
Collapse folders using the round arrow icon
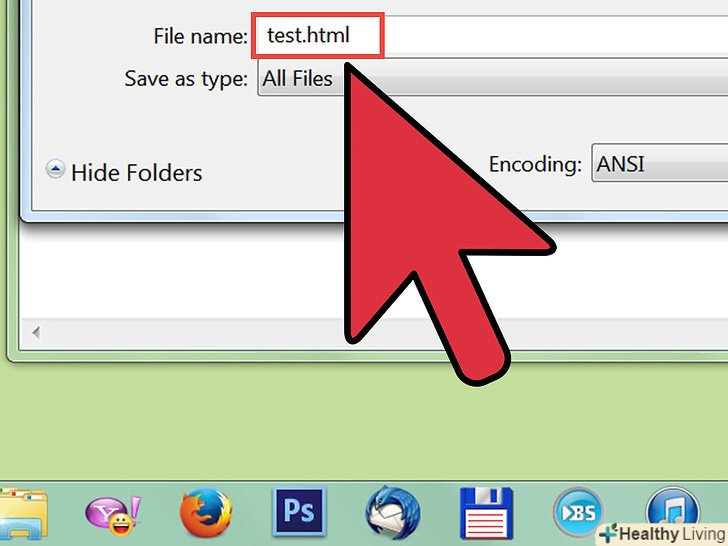coord(55,169)
